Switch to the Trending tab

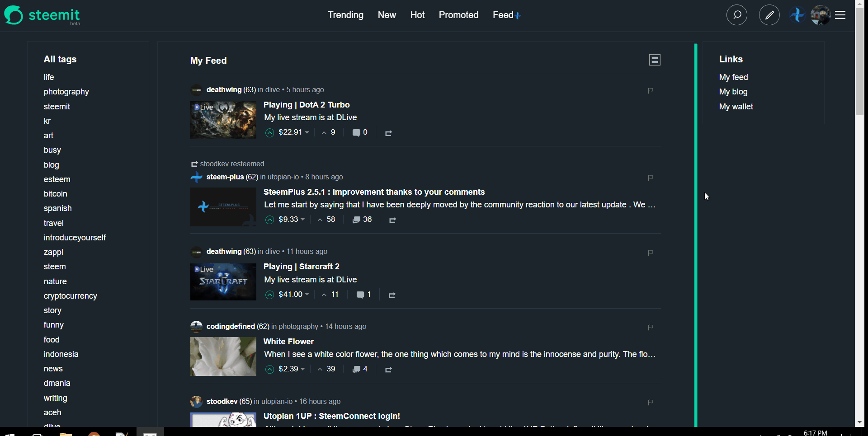coord(345,15)
